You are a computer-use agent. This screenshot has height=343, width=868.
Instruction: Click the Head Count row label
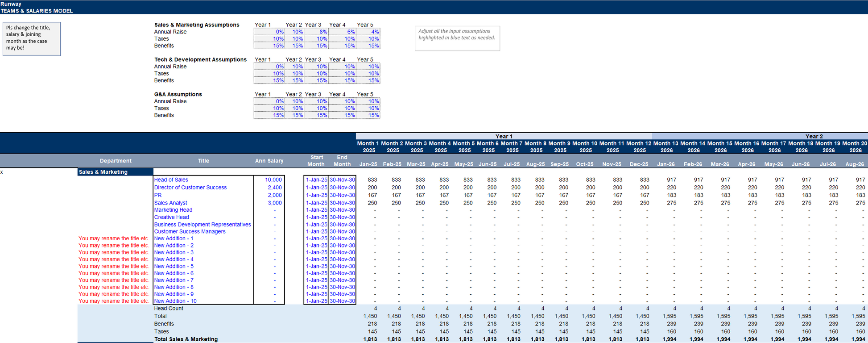click(x=169, y=309)
